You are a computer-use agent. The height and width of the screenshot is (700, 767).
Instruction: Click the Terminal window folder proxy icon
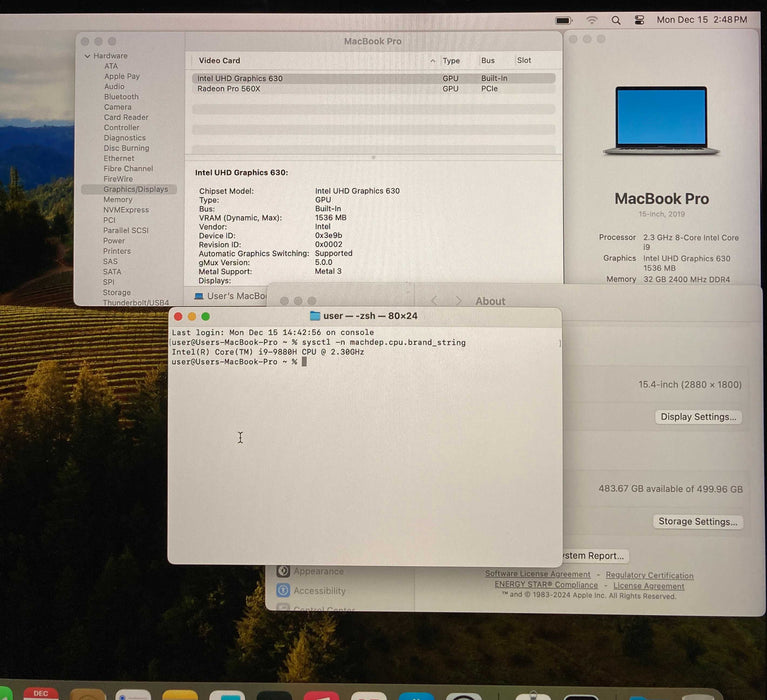click(315, 316)
